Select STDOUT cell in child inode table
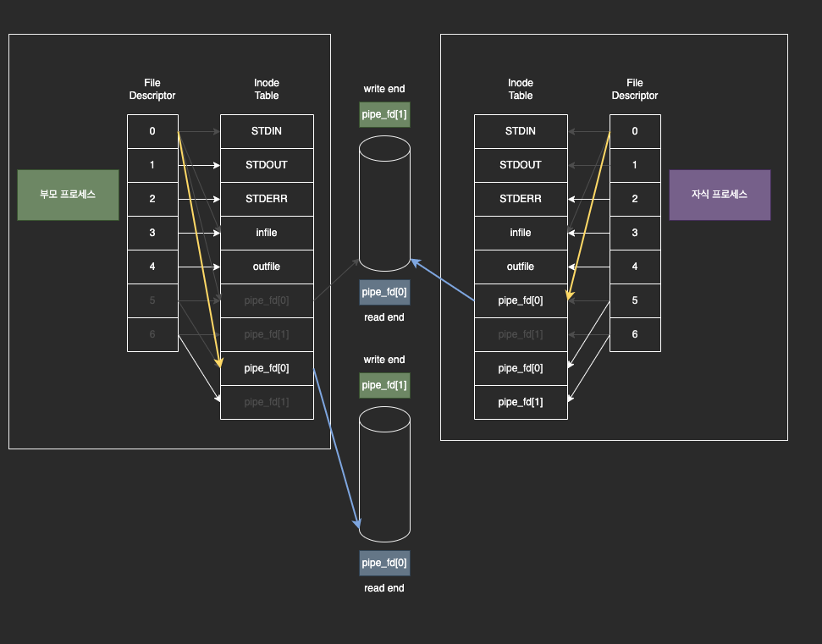This screenshot has width=822, height=644. tap(521, 165)
